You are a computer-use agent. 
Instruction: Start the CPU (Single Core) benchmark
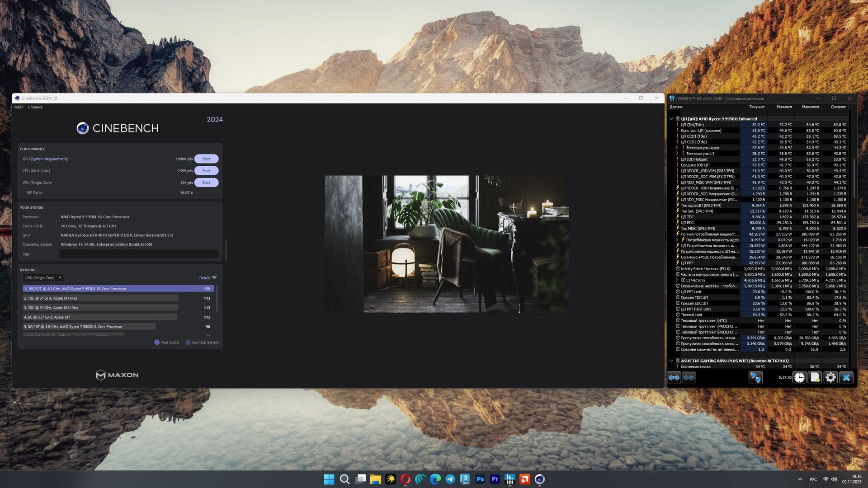click(206, 183)
